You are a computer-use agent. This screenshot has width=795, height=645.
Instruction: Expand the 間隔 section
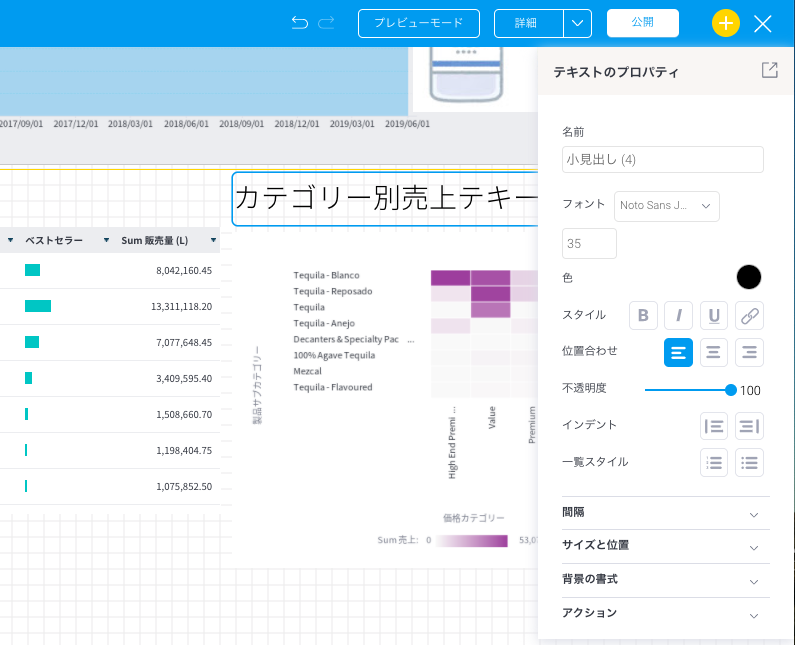666,513
